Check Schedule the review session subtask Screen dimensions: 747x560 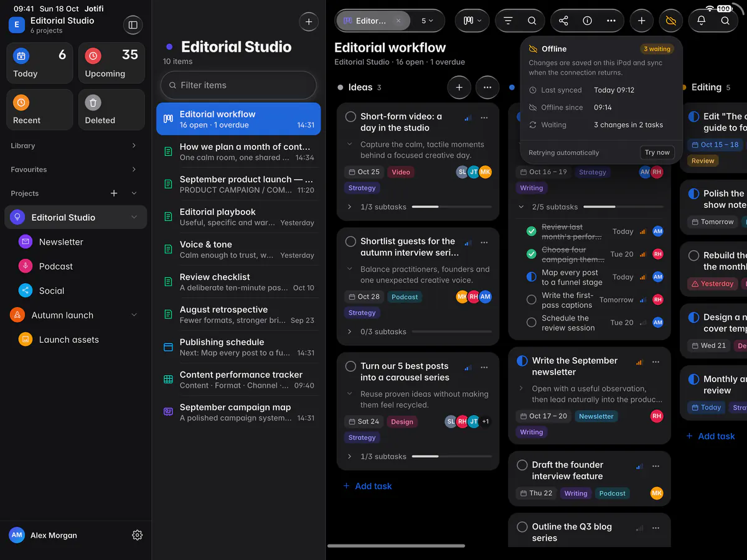(x=531, y=322)
